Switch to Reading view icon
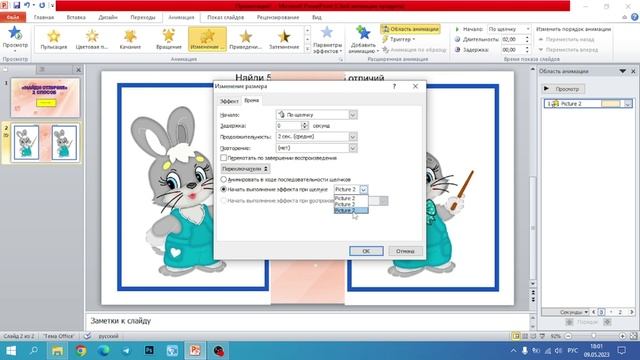The height and width of the screenshot is (360, 640). click(533, 336)
